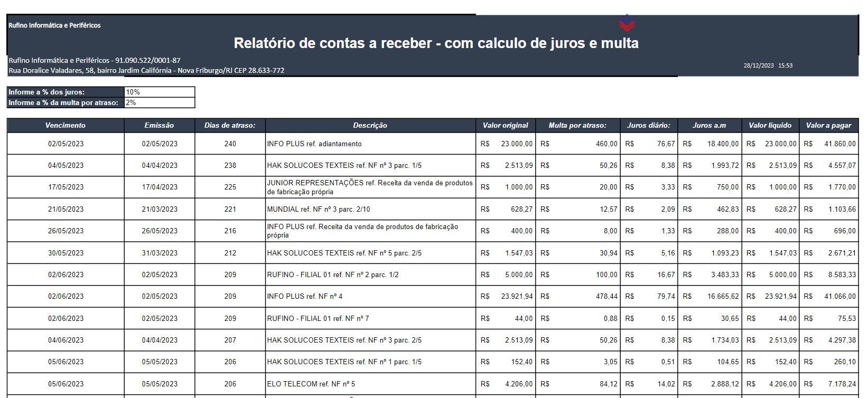
Task: Select the address line Rua Doralice Valadares
Action: pyautogui.click(x=146, y=70)
